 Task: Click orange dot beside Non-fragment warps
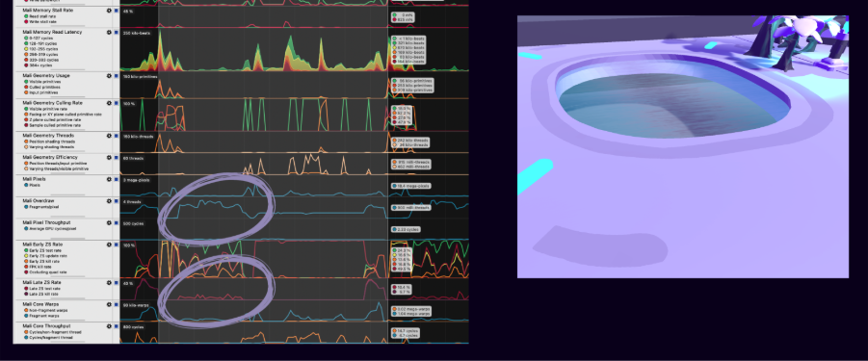point(26,310)
